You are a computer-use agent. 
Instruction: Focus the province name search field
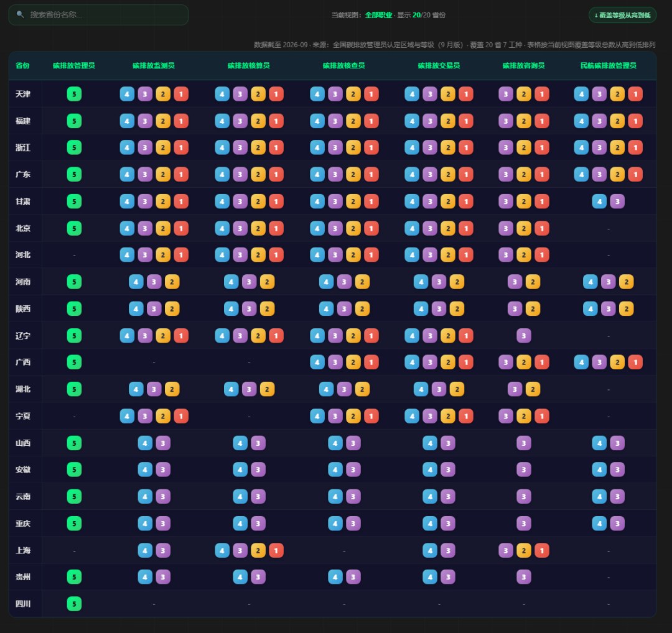(98, 15)
